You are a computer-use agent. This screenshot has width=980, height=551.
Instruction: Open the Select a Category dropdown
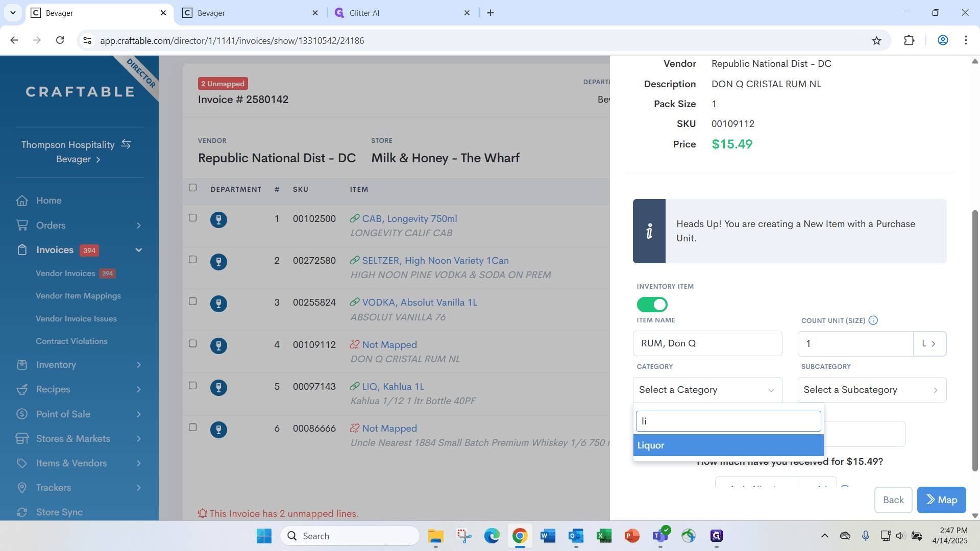(x=707, y=390)
